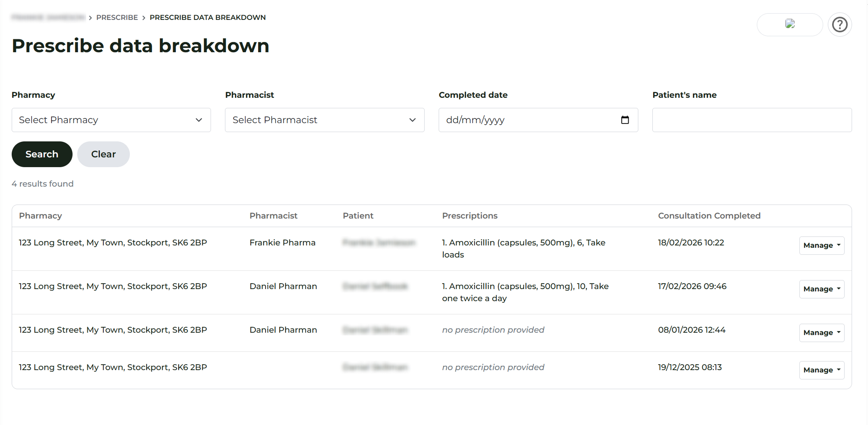Open Manage menu for 19/12/2025 consultation
The width and height of the screenshot is (868, 425).
(821, 370)
